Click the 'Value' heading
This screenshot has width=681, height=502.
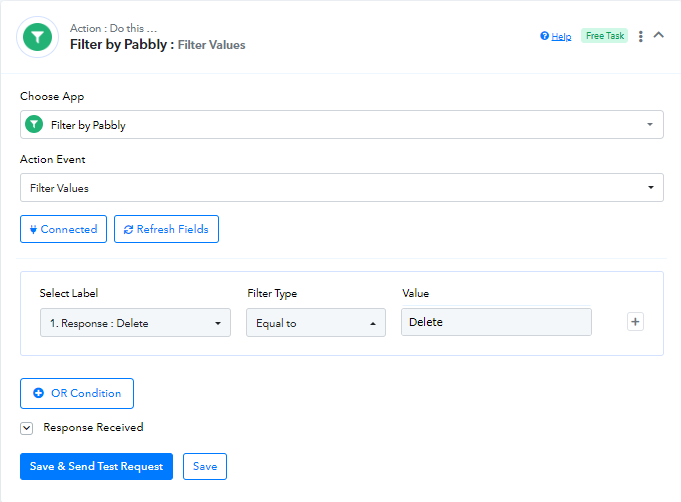[x=416, y=294]
